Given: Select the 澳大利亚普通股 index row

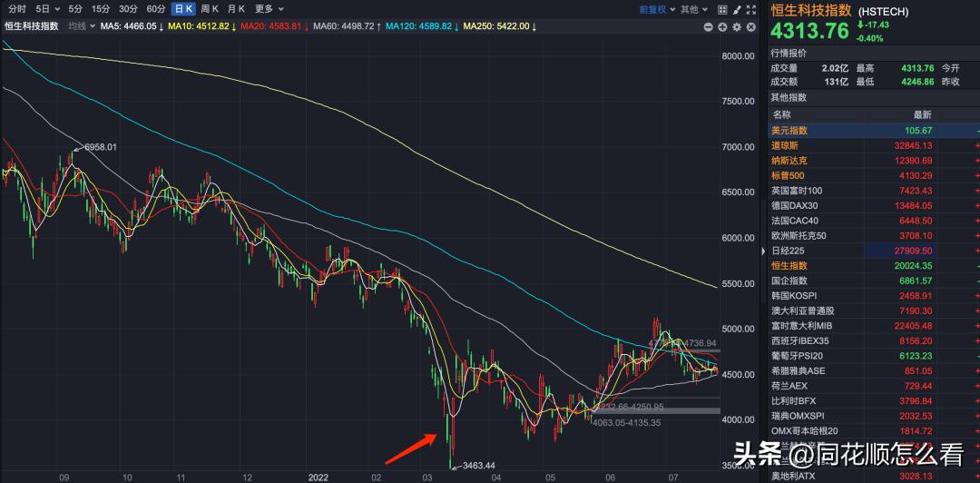Looking at the screenshot, I should coord(874,310).
